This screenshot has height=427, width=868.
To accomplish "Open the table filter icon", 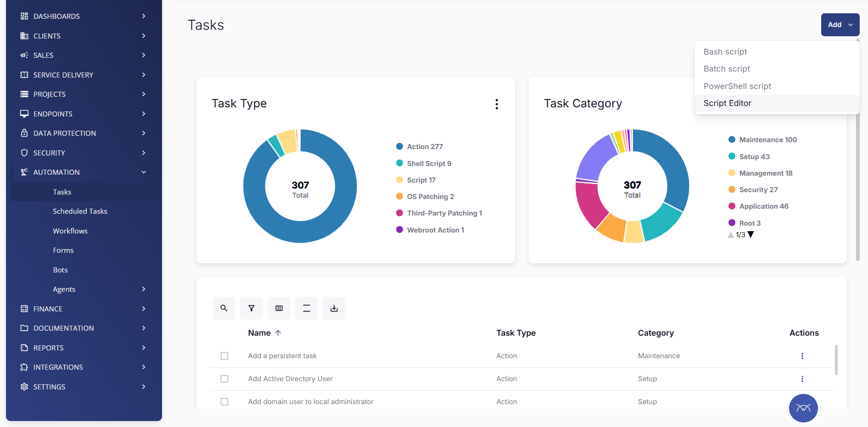I will click(x=252, y=308).
